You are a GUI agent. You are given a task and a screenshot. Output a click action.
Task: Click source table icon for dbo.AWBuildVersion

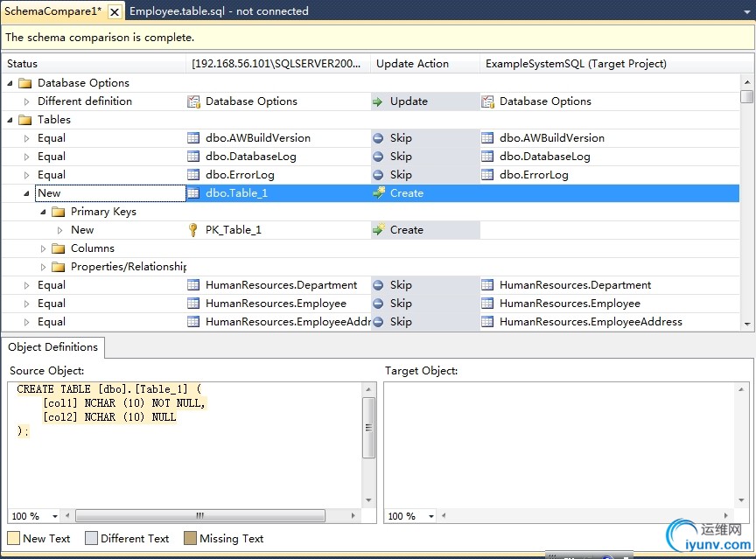point(193,138)
